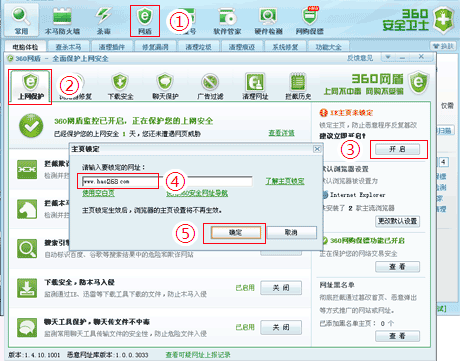Click the 已添加黑名单主页 count text
The width and height of the screenshot is (460, 361).
[x=357, y=323]
